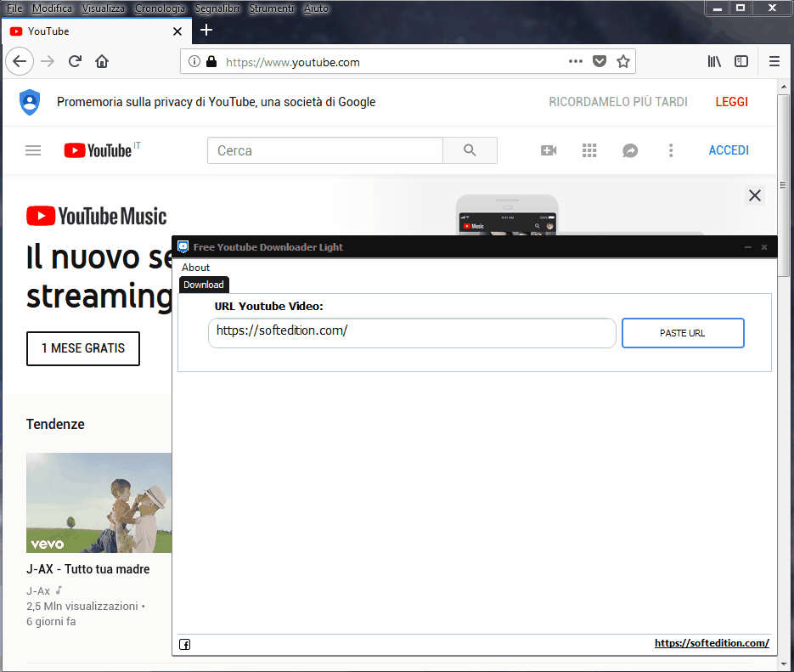Image resolution: width=794 pixels, height=672 pixels.
Task: Click the PASTE URL button
Action: coord(683,333)
